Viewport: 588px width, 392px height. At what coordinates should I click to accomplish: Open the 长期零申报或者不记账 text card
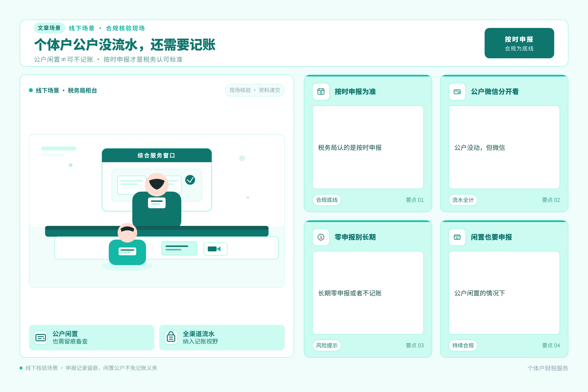click(368, 293)
